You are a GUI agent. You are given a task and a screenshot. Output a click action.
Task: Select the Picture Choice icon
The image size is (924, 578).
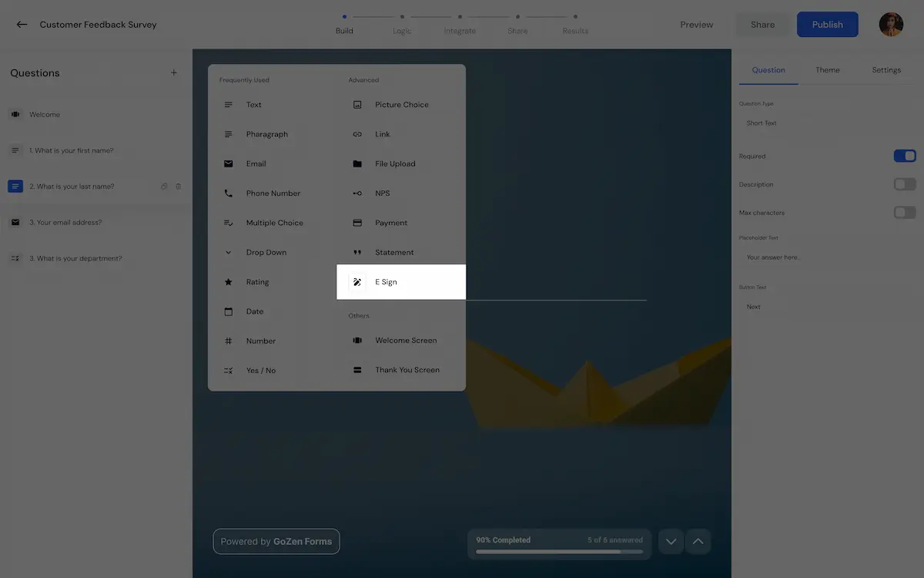pos(357,104)
